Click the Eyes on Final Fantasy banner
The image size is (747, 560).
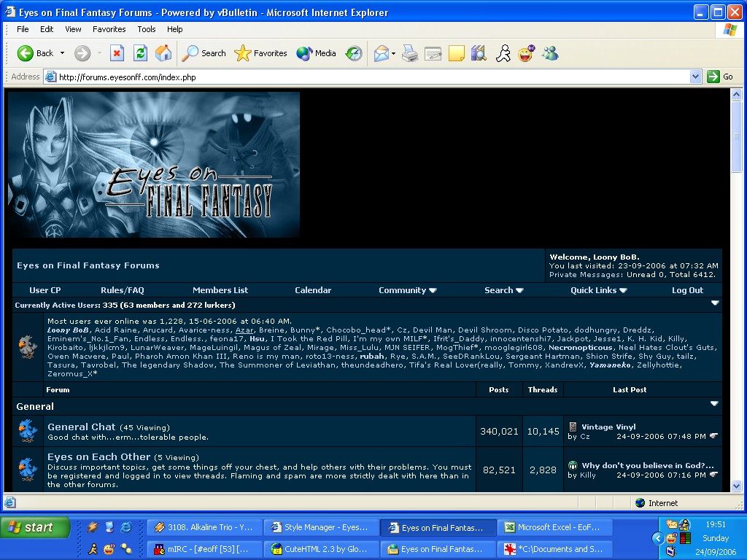coord(154,165)
